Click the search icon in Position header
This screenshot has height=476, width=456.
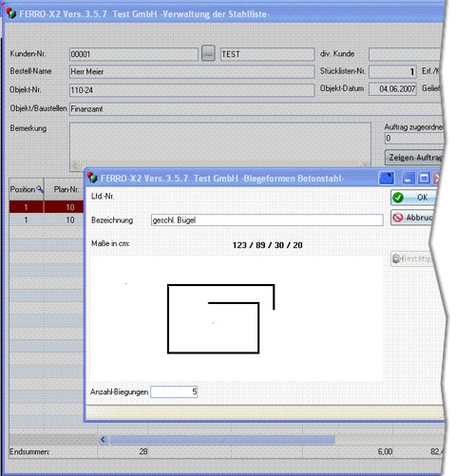[x=40, y=189]
